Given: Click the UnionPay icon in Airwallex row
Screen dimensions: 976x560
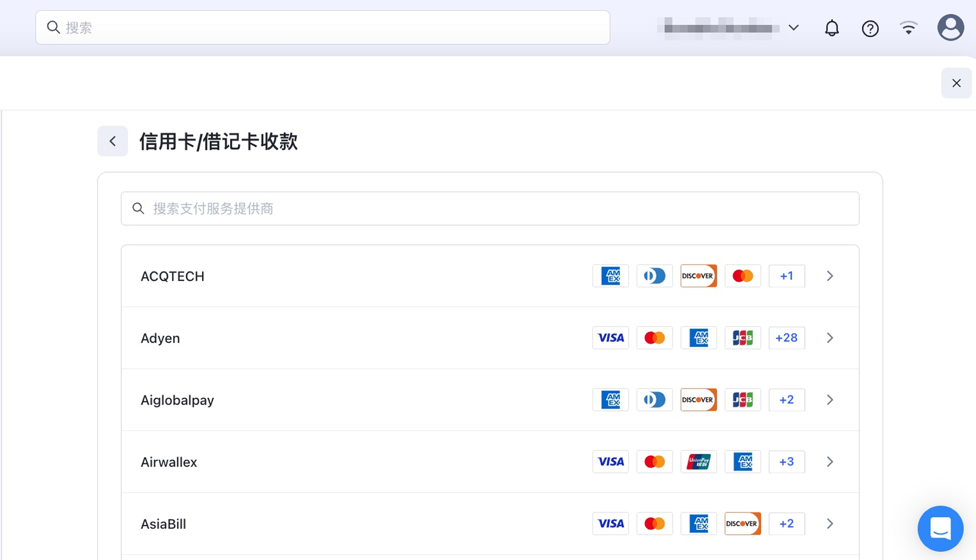Looking at the screenshot, I should click(699, 462).
